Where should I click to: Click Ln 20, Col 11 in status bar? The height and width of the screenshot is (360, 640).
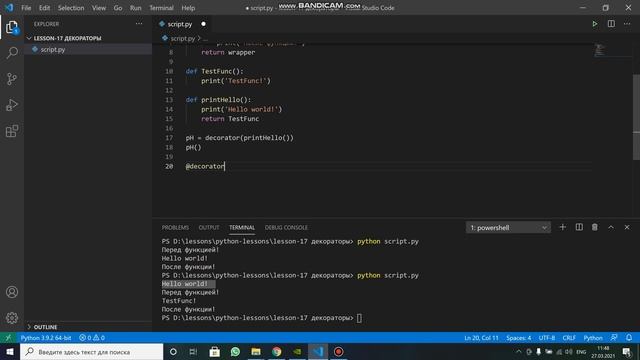pos(481,338)
